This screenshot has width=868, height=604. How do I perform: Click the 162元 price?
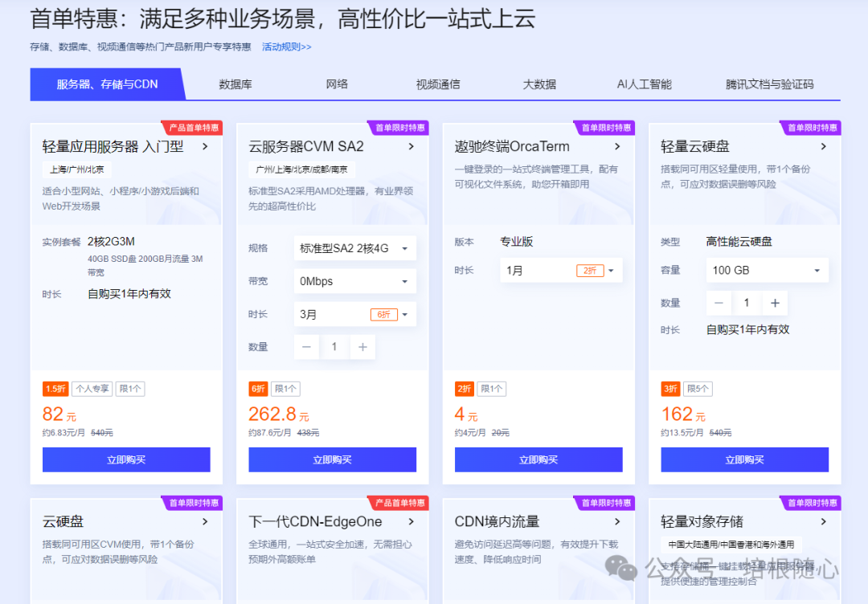pyautogui.click(x=683, y=414)
